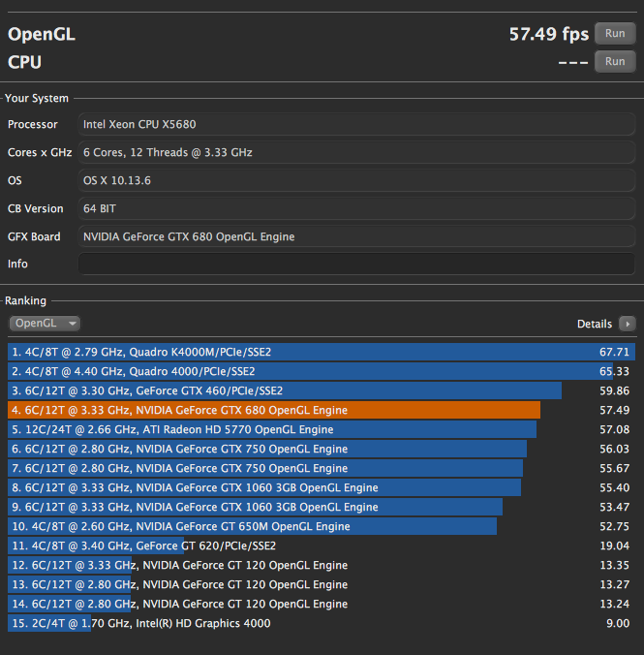Viewport: 644px width, 655px height.
Task: Click the empty Info field
Action: pos(356,264)
